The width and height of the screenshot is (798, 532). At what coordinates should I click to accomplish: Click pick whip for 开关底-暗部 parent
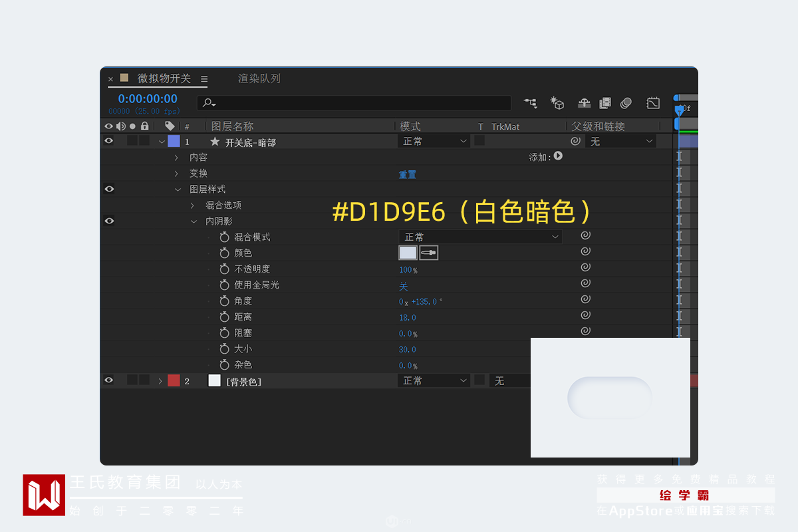(x=575, y=141)
